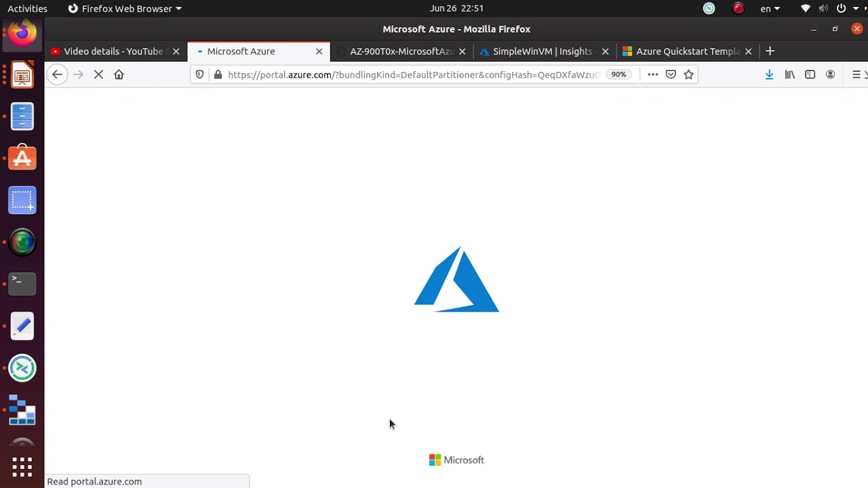
Task: Open the Firefox home page
Action: [x=119, y=75]
